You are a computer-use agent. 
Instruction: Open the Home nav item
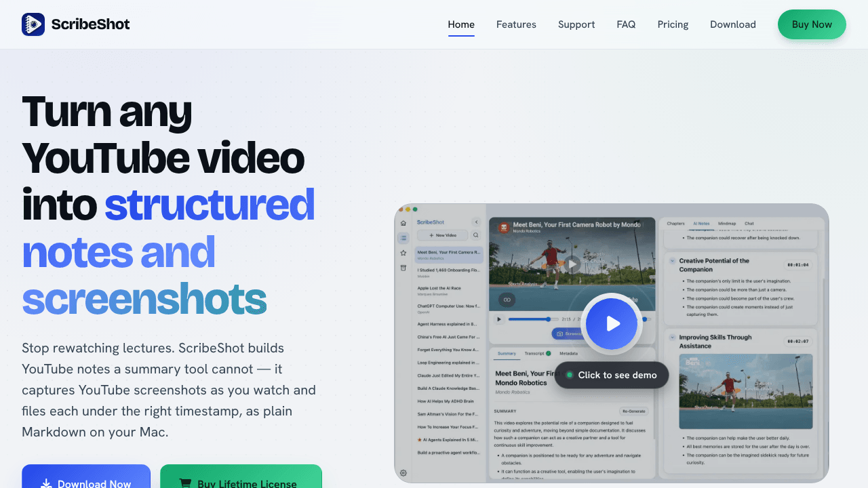click(461, 24)
